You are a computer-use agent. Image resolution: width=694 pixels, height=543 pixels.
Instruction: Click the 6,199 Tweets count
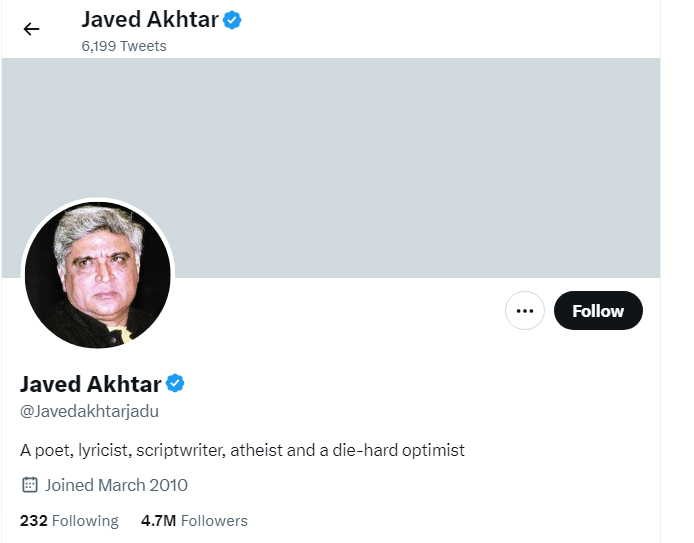[124, 46]
